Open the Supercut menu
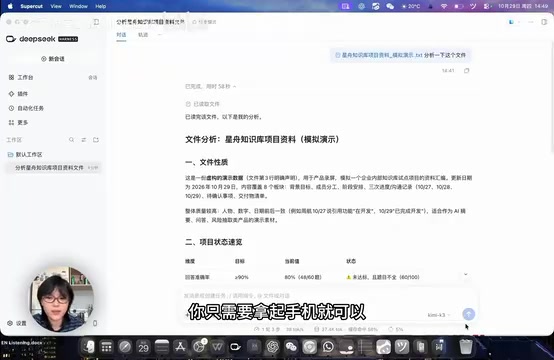The image size is (554, 360). pyautogui.click(x=31, y=6)
